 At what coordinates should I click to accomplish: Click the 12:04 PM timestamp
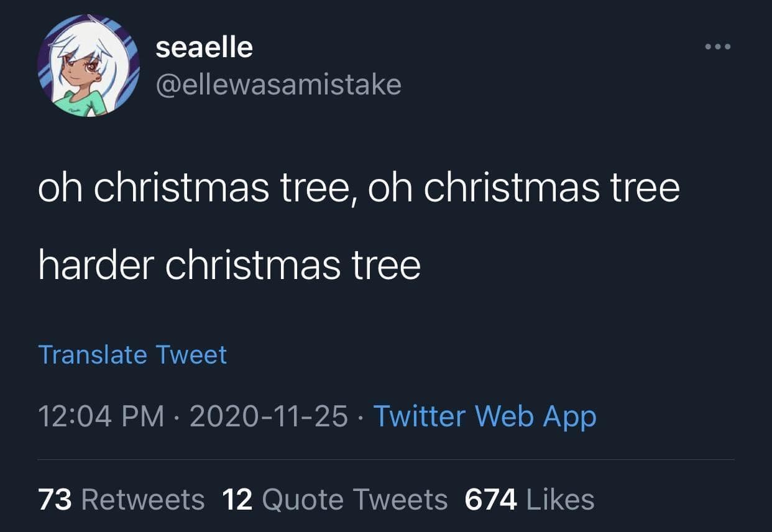[101, 416]
